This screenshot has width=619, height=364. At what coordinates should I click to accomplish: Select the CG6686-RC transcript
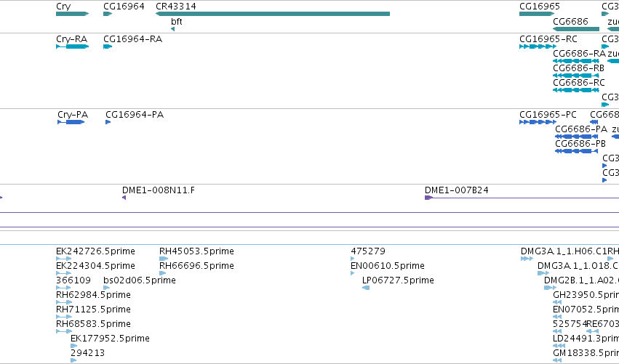[x=576, y=90]
